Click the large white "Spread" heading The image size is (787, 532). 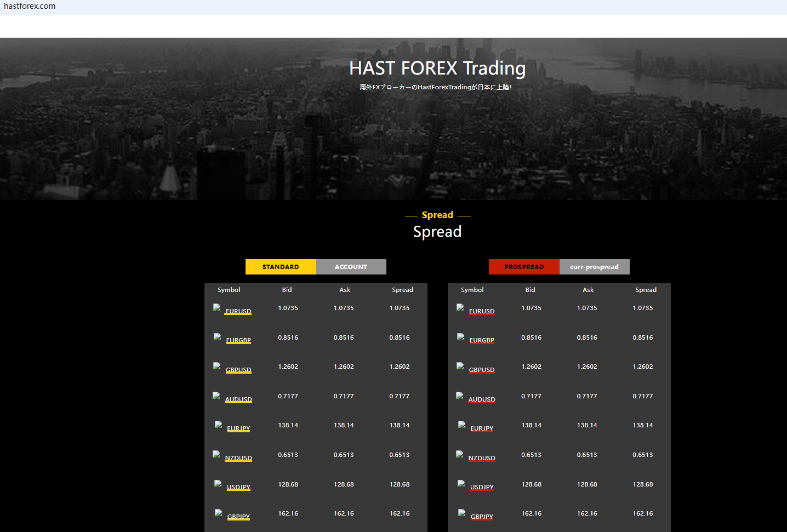tap(437, 232)
